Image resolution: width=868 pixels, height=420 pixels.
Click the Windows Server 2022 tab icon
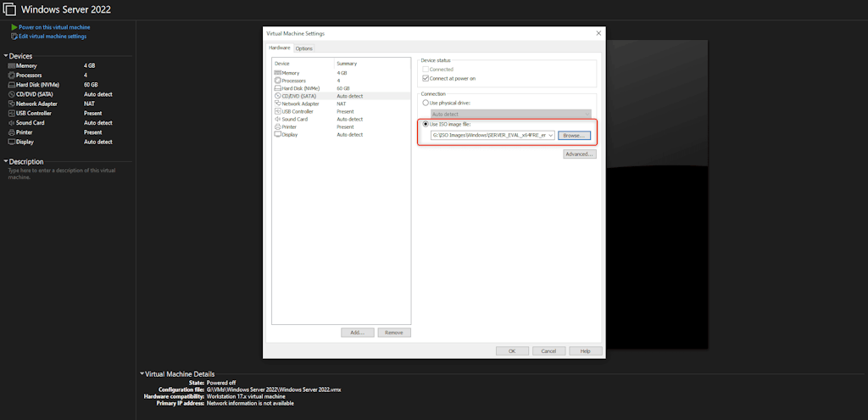click(10, 9)
